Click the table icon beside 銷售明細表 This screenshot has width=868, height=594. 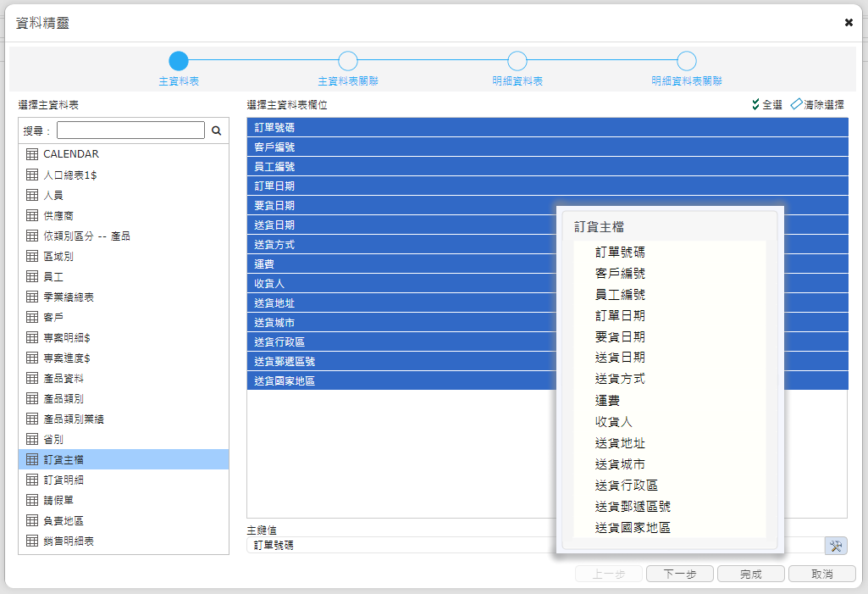(x=32, y=541)
